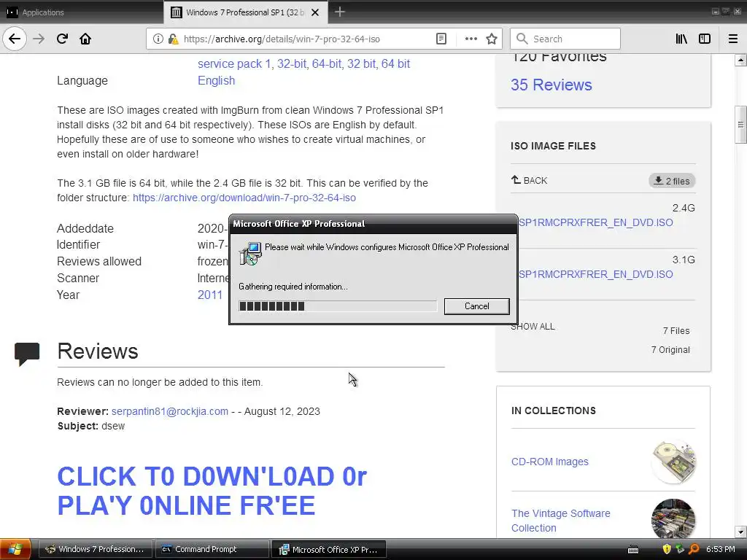Open the 3.1G ISO file link
Image resolution: width=747 pixels, height=560 pixels.
click(x=595, y=274)
